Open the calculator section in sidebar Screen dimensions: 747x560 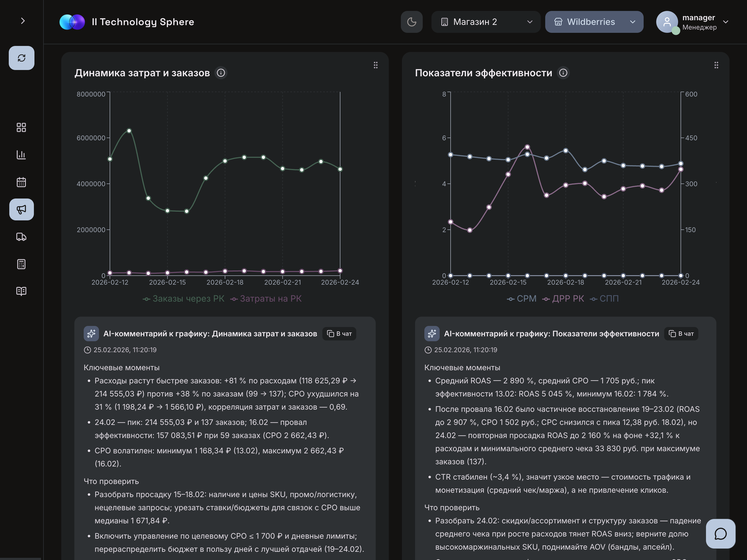[x=21, y=264]
